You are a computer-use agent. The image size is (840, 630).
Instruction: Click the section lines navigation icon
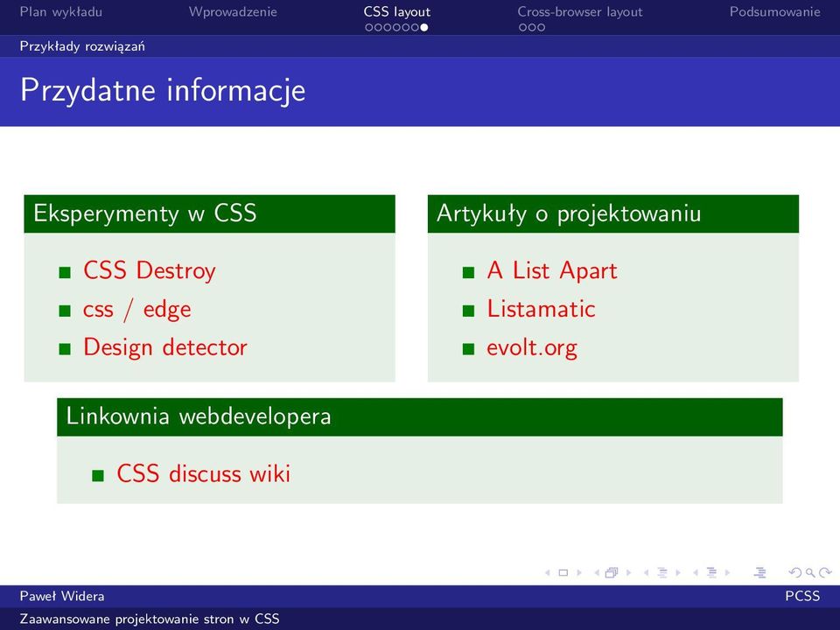click(x=711, y=572)
